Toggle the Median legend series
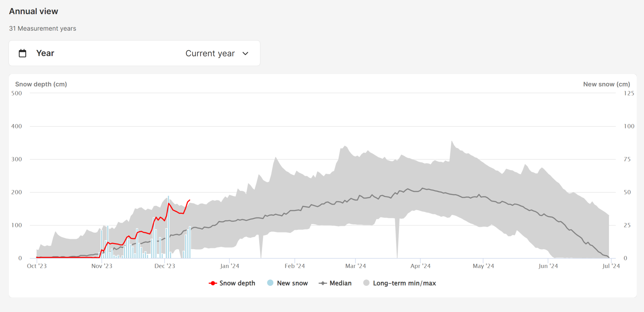The width and height of the screenshot is (644, 312). pos(340,283)
